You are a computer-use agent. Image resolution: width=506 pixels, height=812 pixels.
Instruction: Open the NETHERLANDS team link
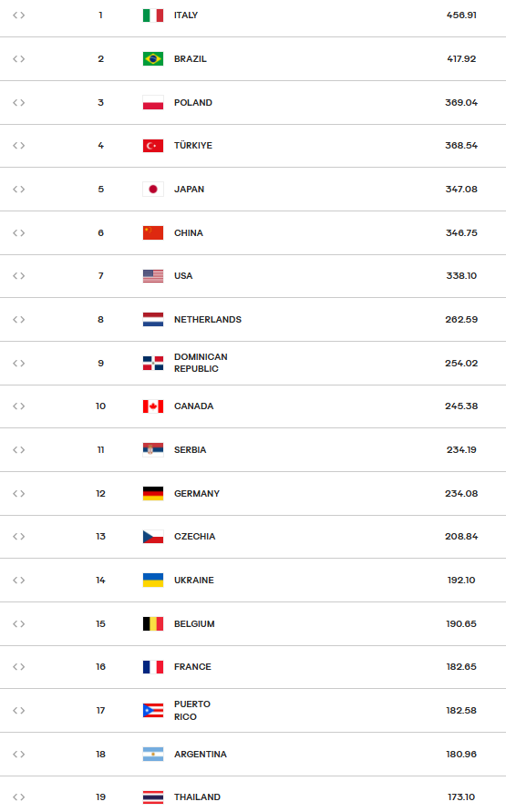pos(208,320)
